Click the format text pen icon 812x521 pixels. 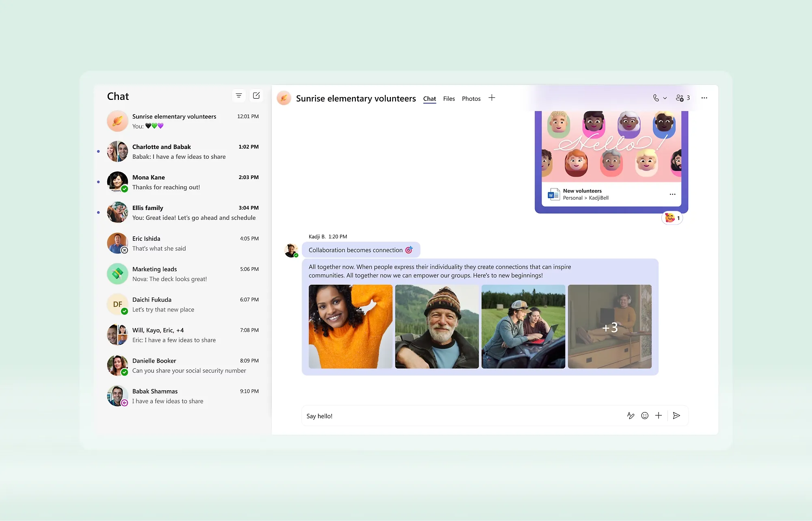(631, 415)
